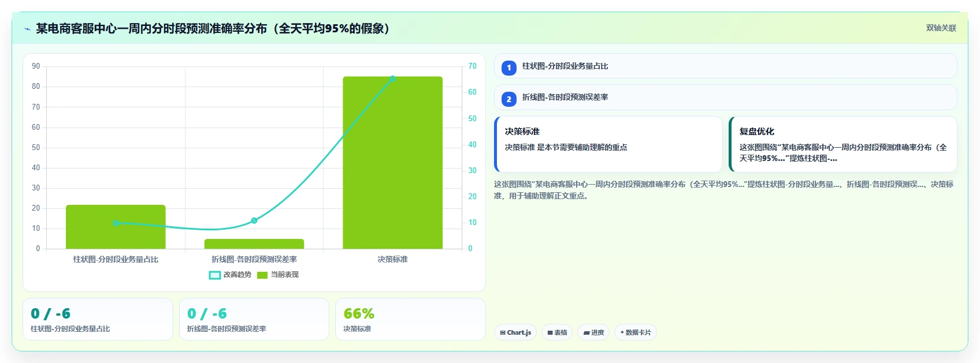Click the green 当前表现 legend swatch
This screenshot has width=980, height=363.
point(262,275)
